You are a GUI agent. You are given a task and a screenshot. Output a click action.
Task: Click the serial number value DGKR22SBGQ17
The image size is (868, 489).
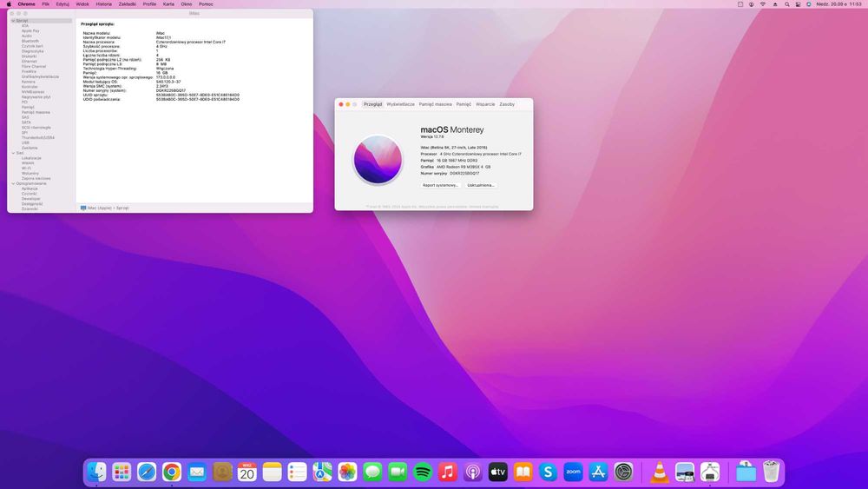464,174
